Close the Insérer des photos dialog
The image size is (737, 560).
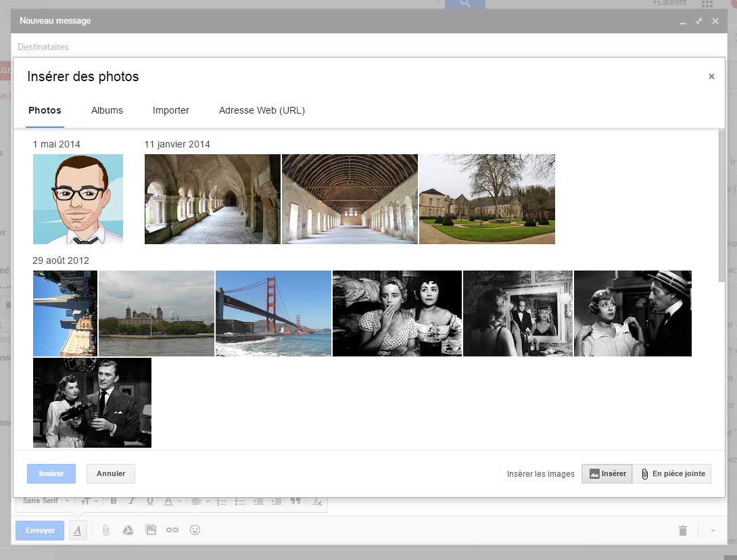tap(711, 76)
